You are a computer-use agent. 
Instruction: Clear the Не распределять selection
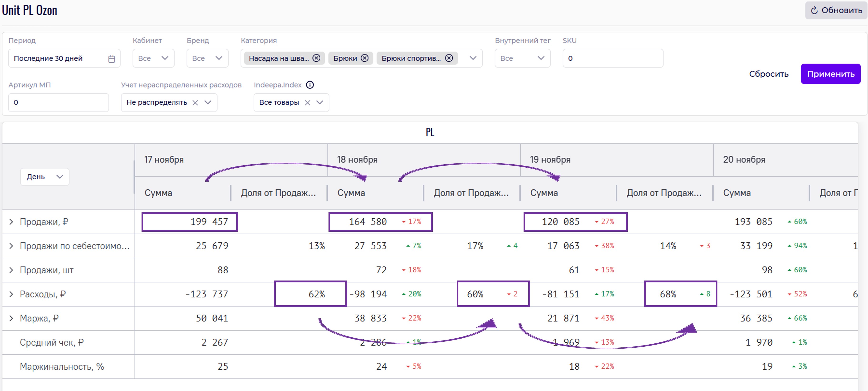coord(195,103)
